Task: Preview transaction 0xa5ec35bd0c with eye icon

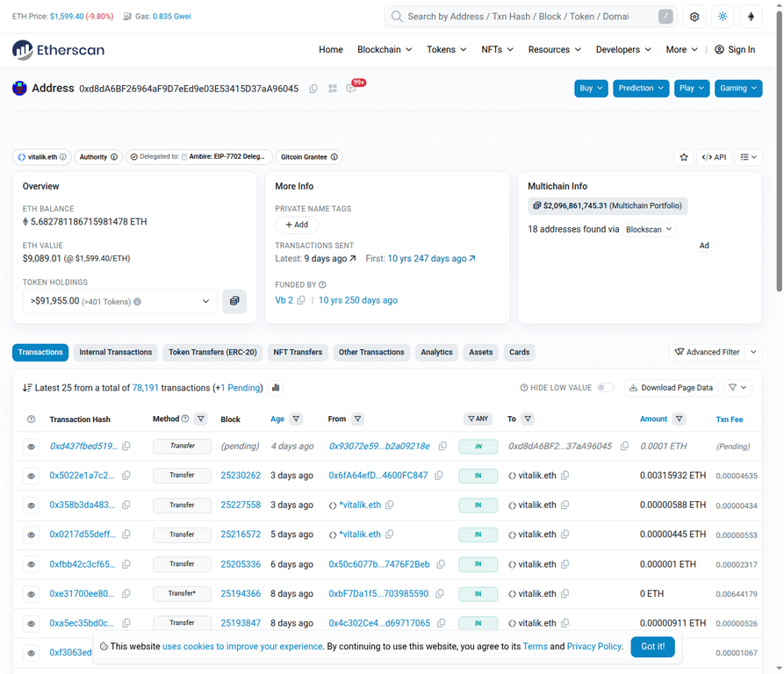Action: [31, 623]
